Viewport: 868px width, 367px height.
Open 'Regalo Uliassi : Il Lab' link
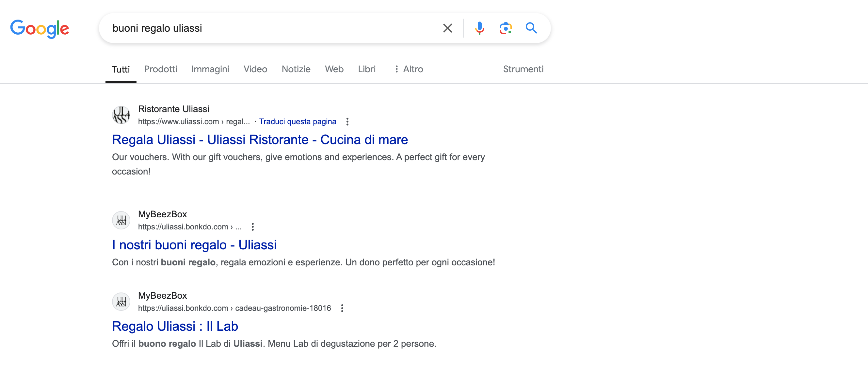[175, 326]
